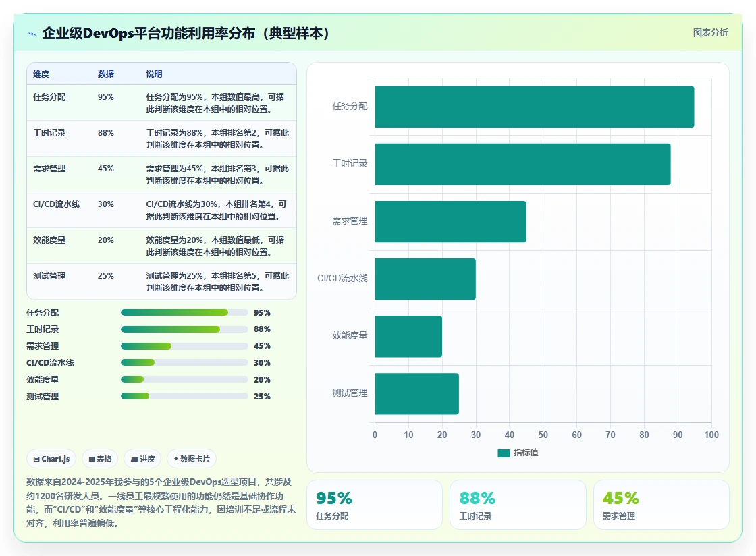Click the 20% label beside progress bars
Viewport: 756px width, 556px height.
263,380
